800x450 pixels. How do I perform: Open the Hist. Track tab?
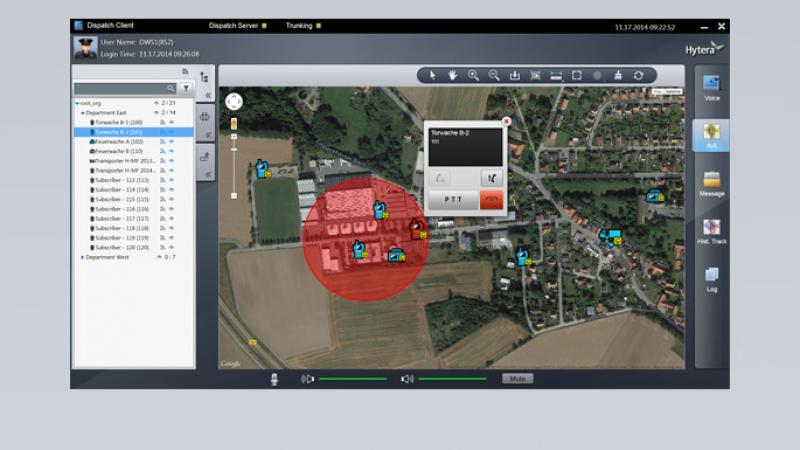pos(712,232)
